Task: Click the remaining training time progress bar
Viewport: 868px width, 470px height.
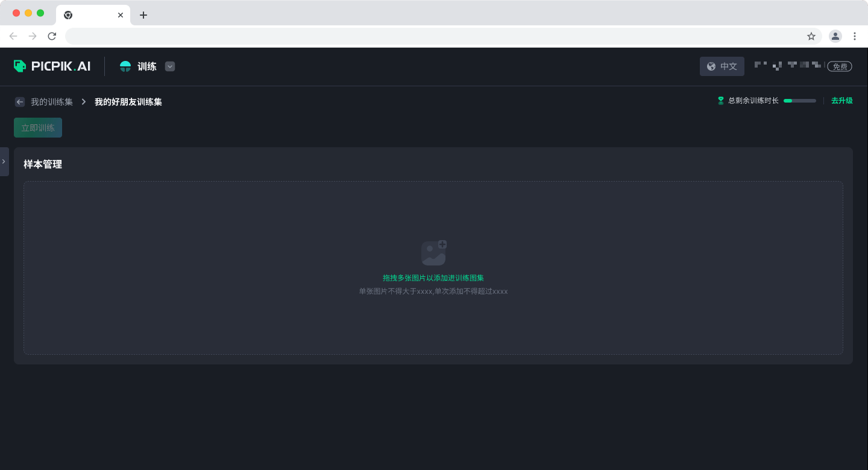Action: click(x=799, y=101)
